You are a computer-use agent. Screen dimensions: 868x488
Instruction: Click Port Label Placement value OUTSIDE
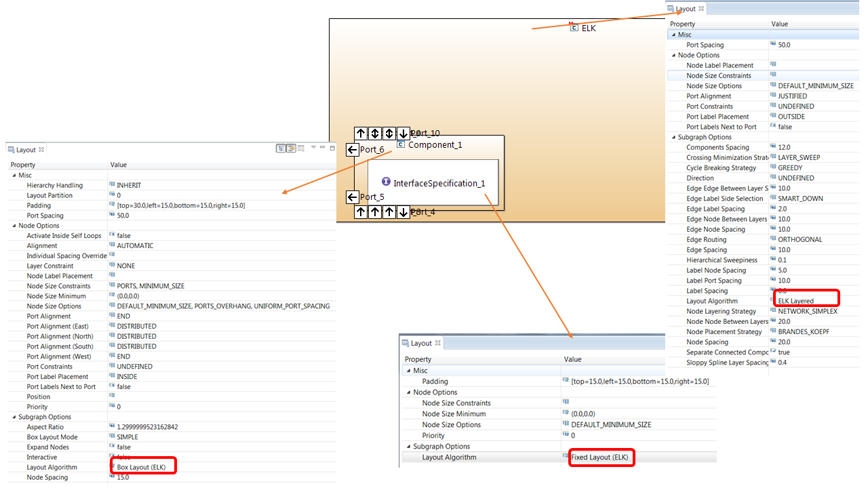(792, 117)
